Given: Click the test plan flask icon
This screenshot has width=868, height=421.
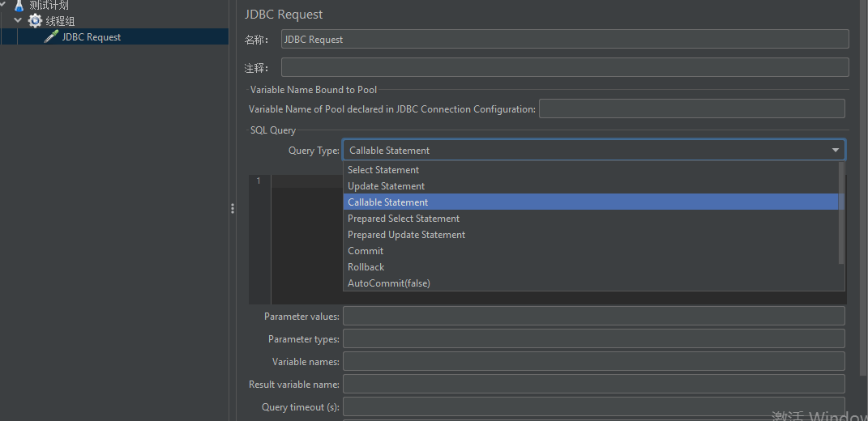Looking at the screenshot, I should (19, 6).
